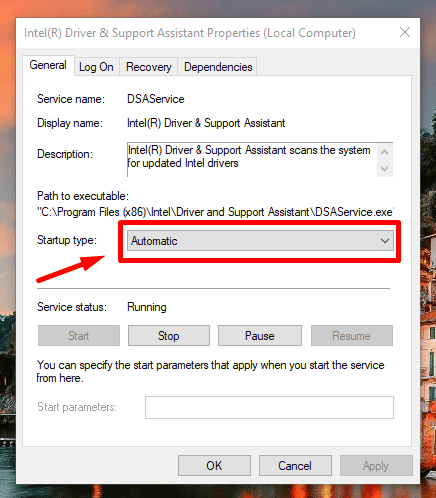Click the description scroll down arrow

point(384,169)
